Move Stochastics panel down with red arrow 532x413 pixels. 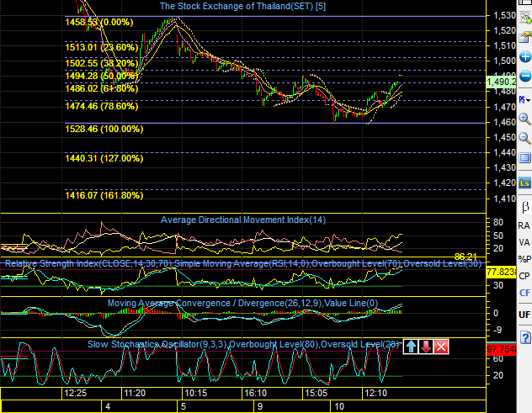[426, 347]
